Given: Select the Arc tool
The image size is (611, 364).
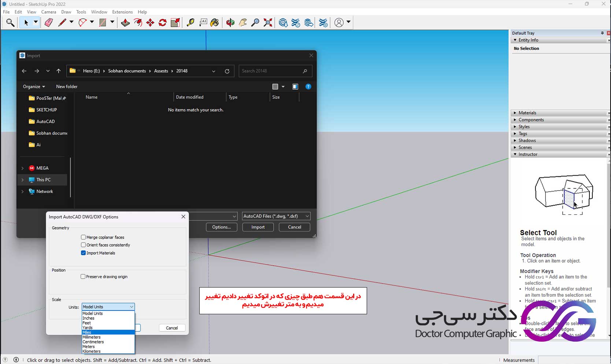Looking at the screenshot, I should (83, 23).
